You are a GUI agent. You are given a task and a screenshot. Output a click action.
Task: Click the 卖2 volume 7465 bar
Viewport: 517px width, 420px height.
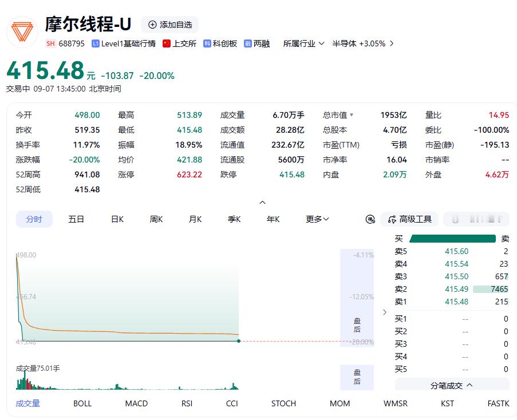tap(491, 289)
